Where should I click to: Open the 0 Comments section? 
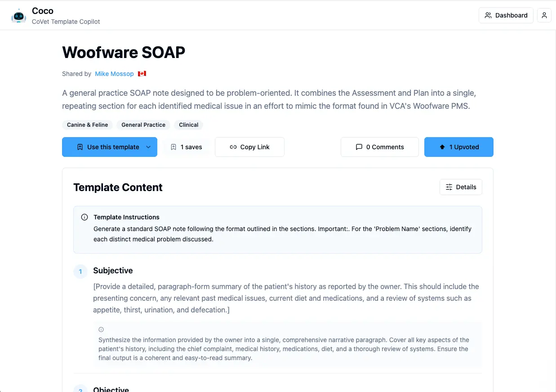click(380, 147)
